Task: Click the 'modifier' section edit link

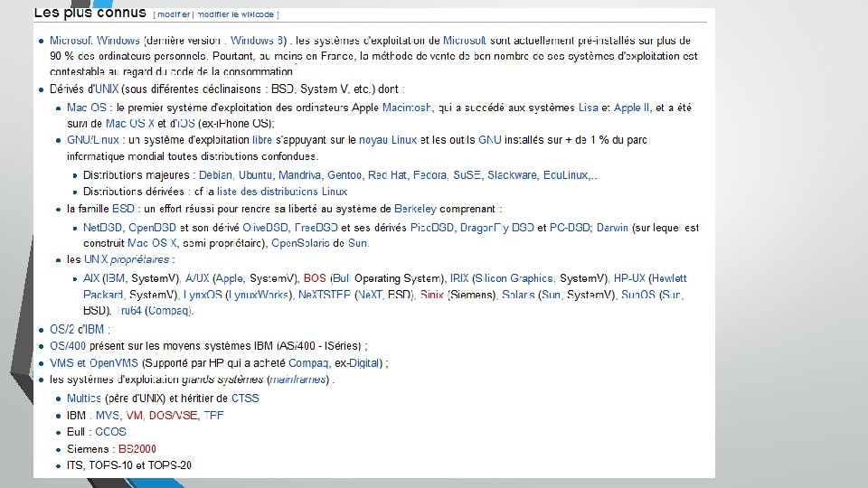Action: [x=174, y=14]
